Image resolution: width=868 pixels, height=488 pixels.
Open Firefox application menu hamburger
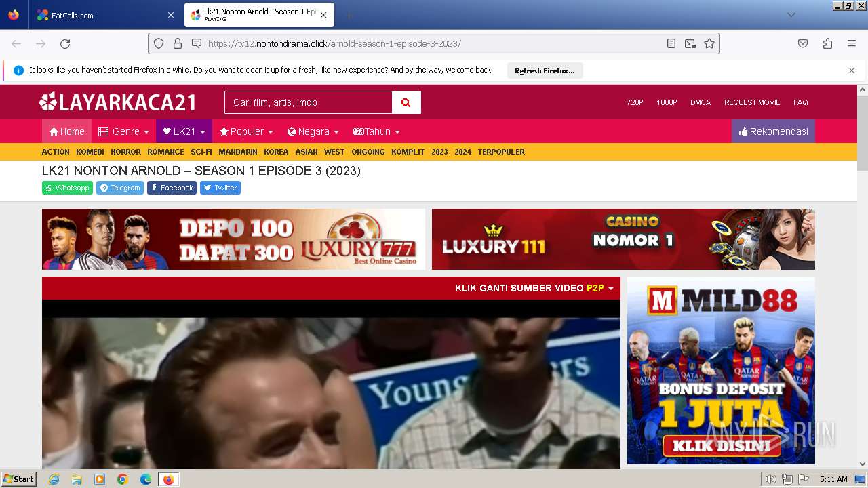852,43
